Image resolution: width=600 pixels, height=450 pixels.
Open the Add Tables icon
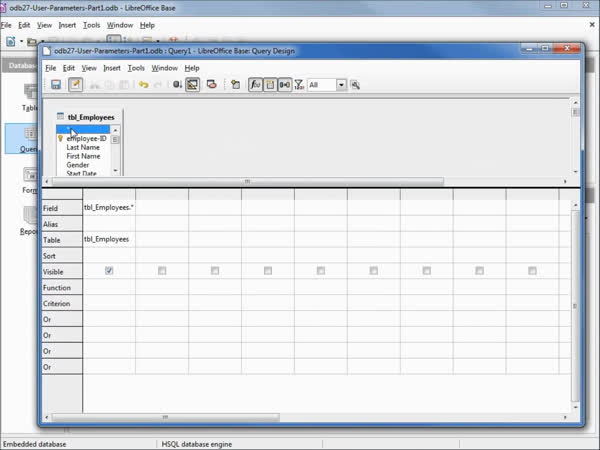tap(235, 85)
